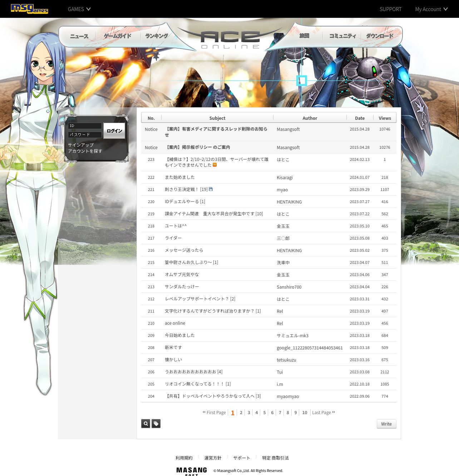Viewport: 459px width, 476px height.
Task: Open the コミュニティ menu
Action: click(x=342, y=36)
